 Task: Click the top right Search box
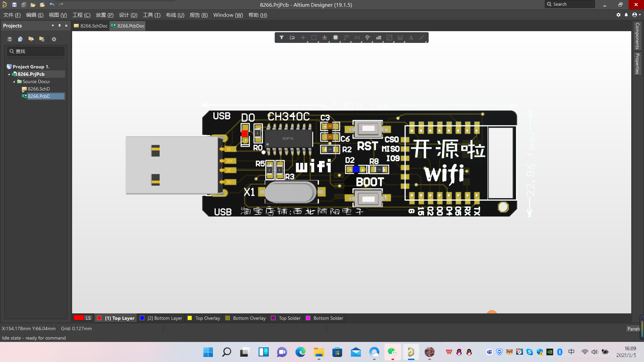click(x=570, y=4)
